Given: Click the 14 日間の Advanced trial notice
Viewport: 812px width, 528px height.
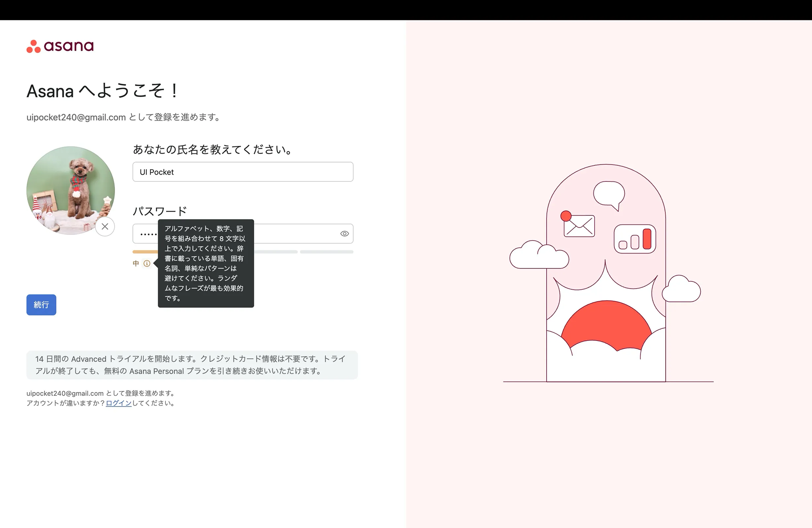Looking at the screenshot, I should pos(192,365).
